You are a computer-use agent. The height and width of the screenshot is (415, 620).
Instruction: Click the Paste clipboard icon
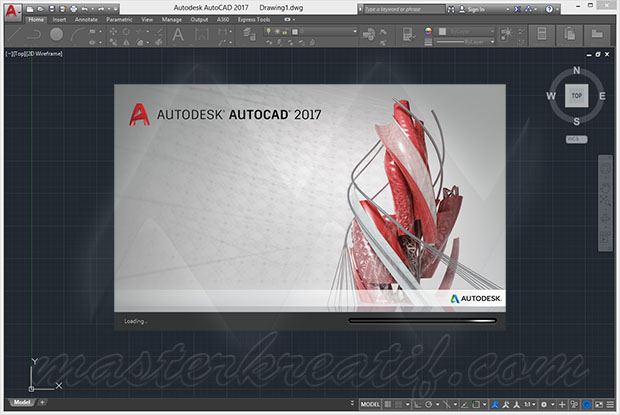click(569, 34)
